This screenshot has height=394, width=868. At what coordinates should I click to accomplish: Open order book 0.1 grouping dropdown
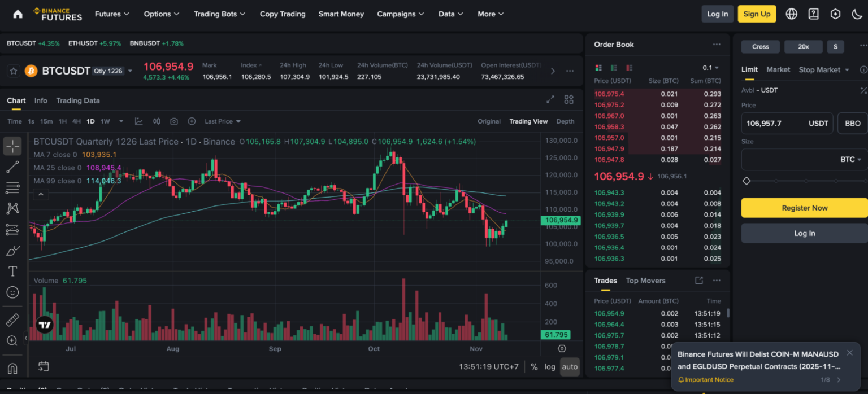(710, 68)
